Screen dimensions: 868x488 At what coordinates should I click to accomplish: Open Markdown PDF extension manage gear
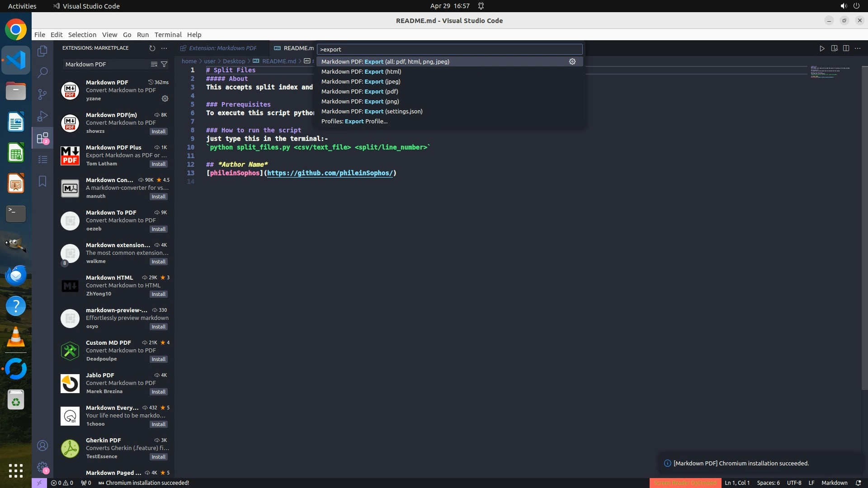point(165,99)
